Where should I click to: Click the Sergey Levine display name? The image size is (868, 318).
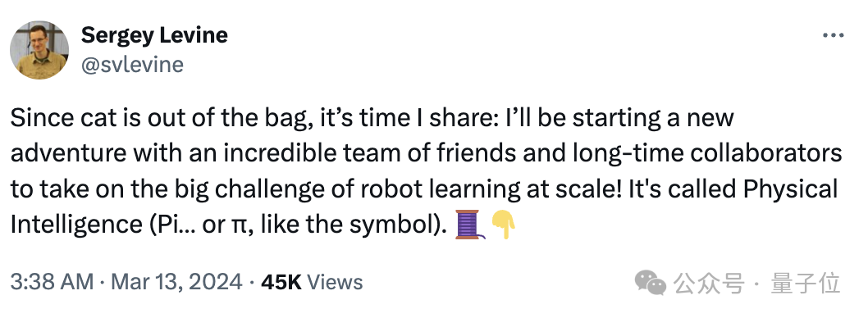[154, 35]
